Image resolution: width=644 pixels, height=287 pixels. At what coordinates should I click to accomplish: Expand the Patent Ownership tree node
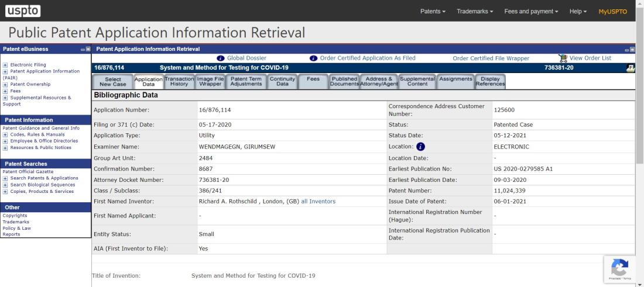coord(5,84)
